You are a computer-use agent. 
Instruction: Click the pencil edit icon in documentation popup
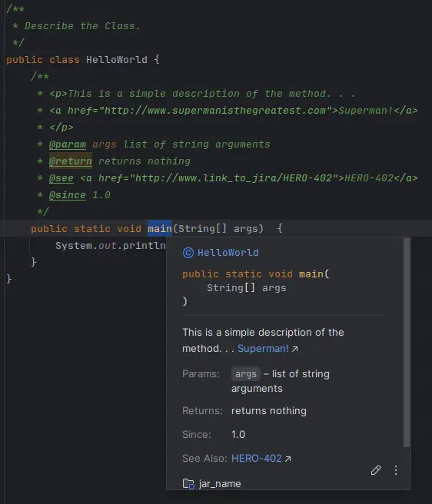376,470
